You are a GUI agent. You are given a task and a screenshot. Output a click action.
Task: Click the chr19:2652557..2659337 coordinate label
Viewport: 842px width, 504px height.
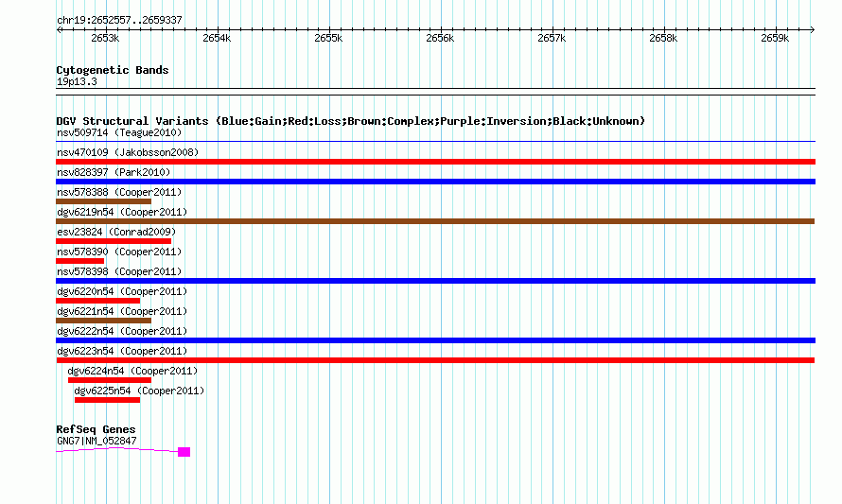coord(119,21)
